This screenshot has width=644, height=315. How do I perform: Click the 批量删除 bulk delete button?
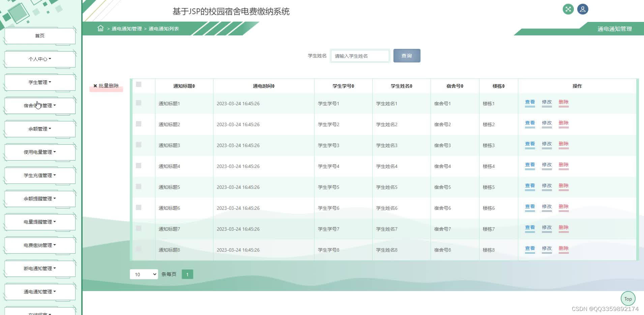[x=106, y=86]
